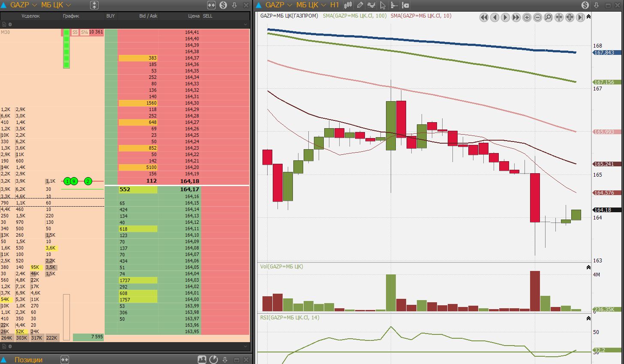Collapse the RSI indicator pane

(588, 318)
